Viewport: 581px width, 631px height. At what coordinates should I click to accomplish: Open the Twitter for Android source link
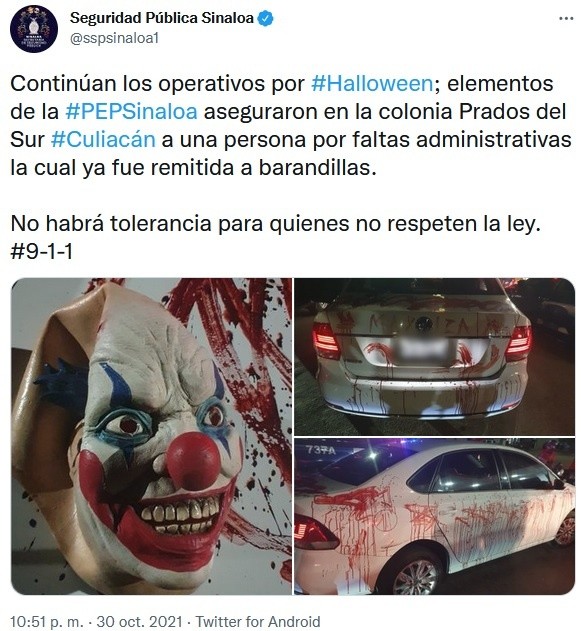tap(258, 621)
